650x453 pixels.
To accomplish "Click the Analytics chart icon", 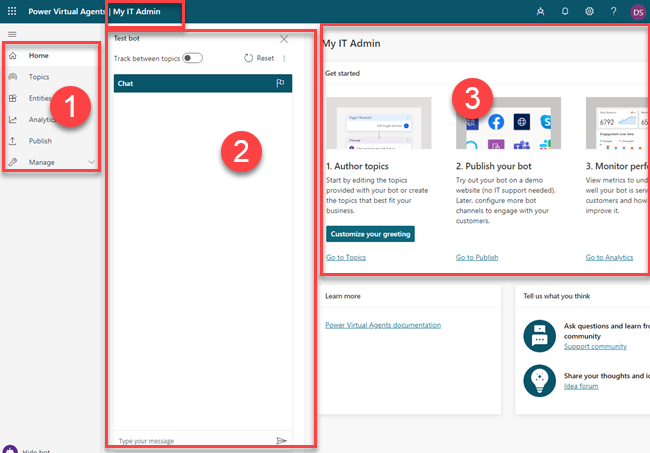I will (x=13, y=119).
